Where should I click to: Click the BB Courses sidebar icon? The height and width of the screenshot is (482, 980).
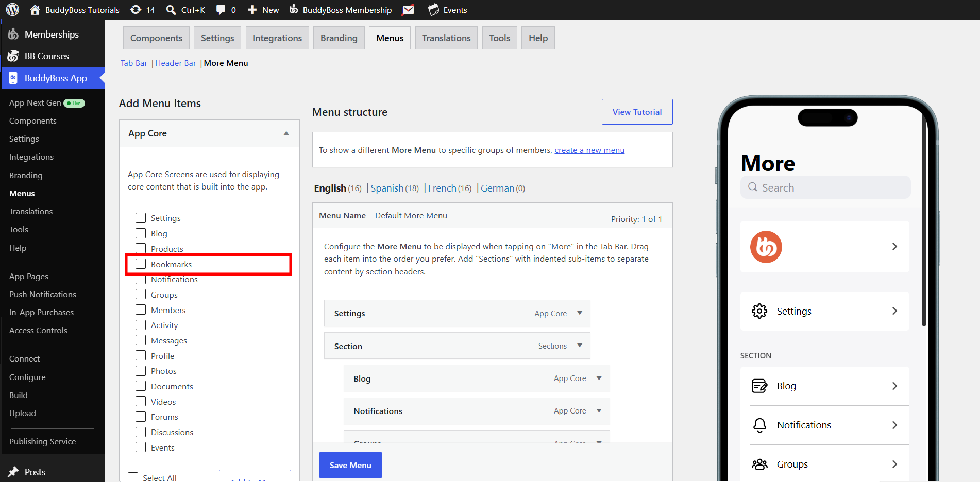[x=13, y=56]
